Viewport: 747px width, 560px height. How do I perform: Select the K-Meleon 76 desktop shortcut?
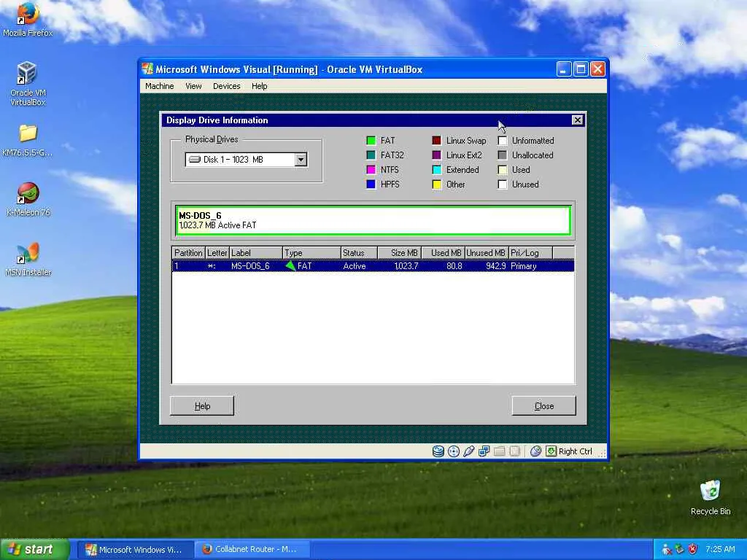click(x=28, y=200)
